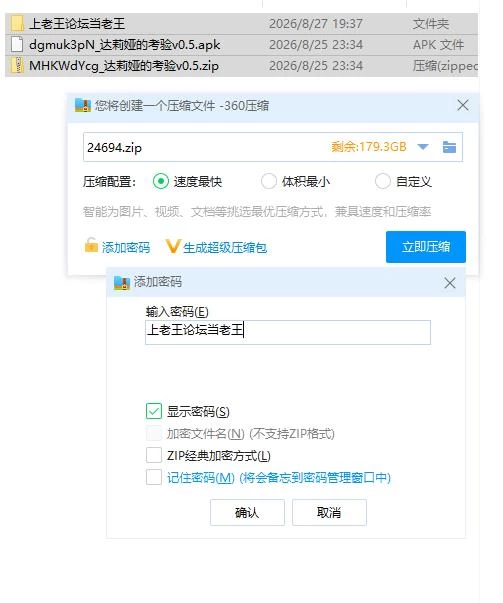Click the date 2026/8/27 19:37
The height and width of the screenshot is (603, 503).
coord(315,24)
